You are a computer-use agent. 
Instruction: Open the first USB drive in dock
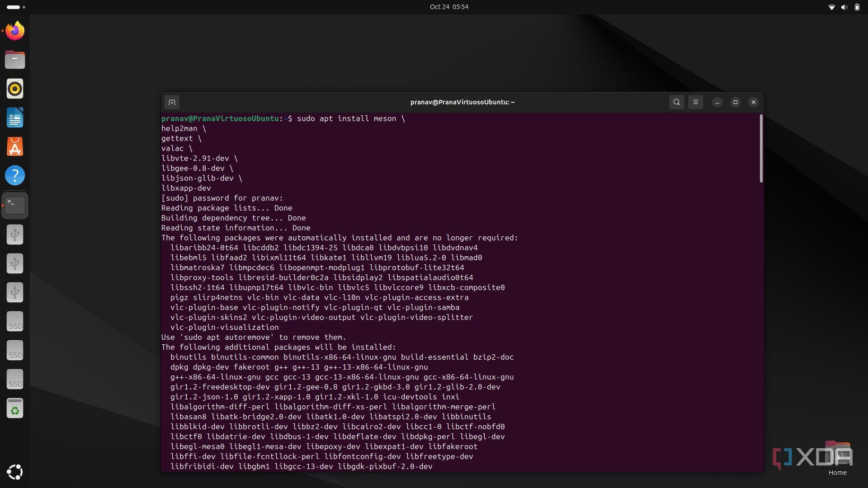tap(15, 235)
